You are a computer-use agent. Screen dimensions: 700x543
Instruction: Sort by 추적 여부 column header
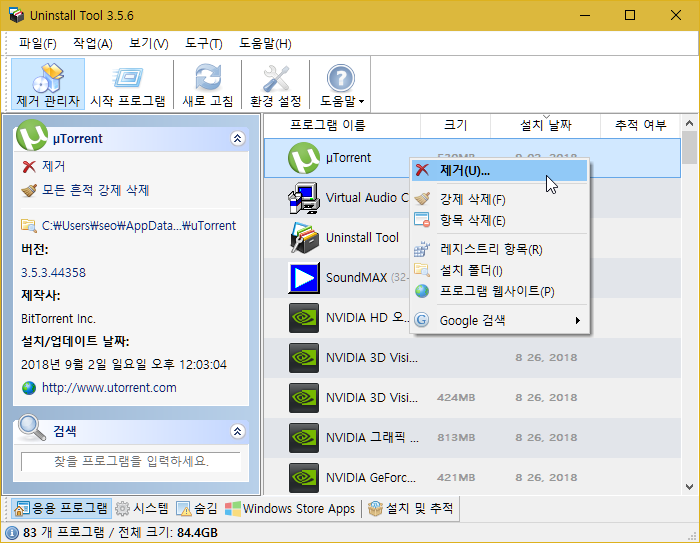pos(641,125)
